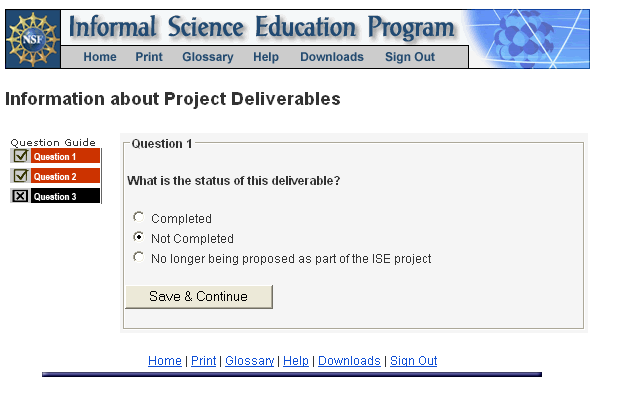Select the Completed radio button
Screen dimensions: 623x407
(x=139, y=217)
